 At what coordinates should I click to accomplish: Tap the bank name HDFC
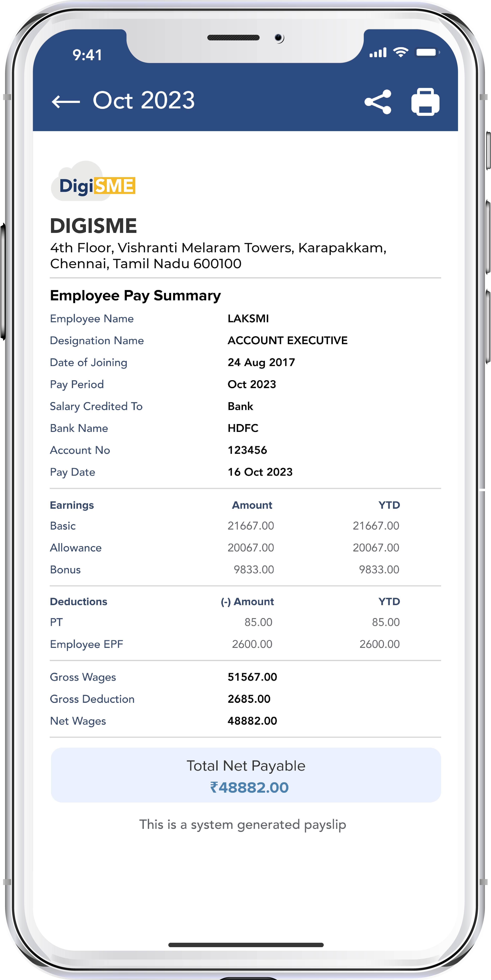tap(243, 428)
